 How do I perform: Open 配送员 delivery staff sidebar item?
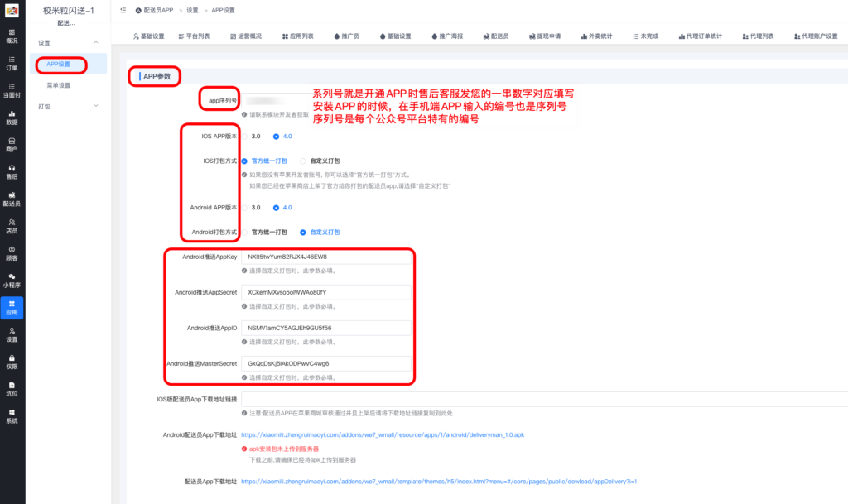[x=12, y=199]
